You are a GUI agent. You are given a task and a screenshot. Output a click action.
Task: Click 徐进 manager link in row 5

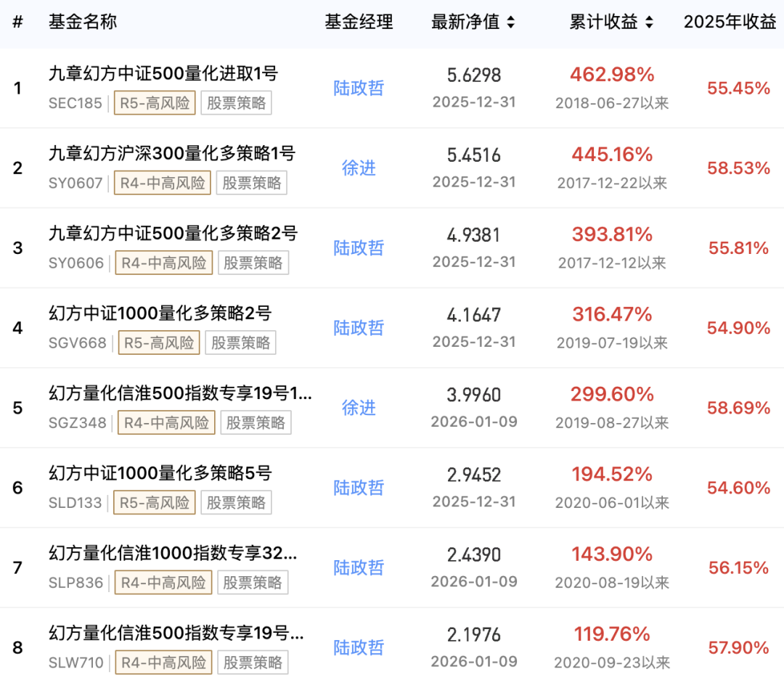[x=358, y=408]
